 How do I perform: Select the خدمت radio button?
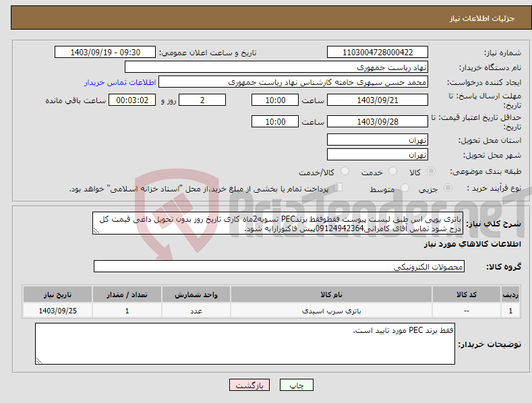[x=392, y=171]
